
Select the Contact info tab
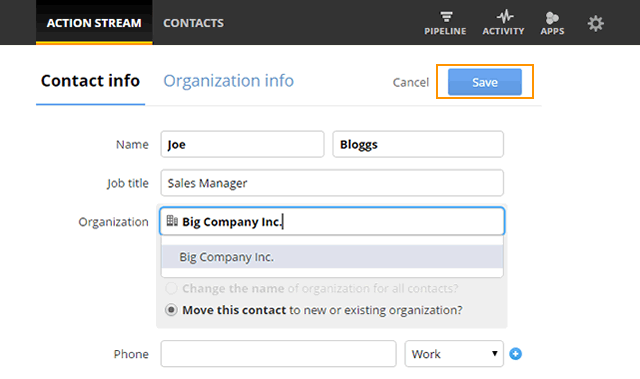tap(90, 81)
